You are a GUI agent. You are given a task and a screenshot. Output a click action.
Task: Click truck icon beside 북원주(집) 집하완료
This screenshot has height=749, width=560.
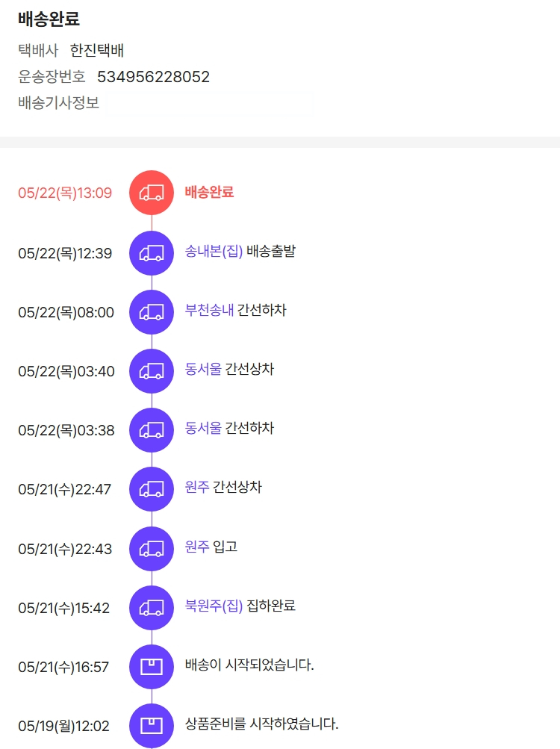click(x=152, y=607)
